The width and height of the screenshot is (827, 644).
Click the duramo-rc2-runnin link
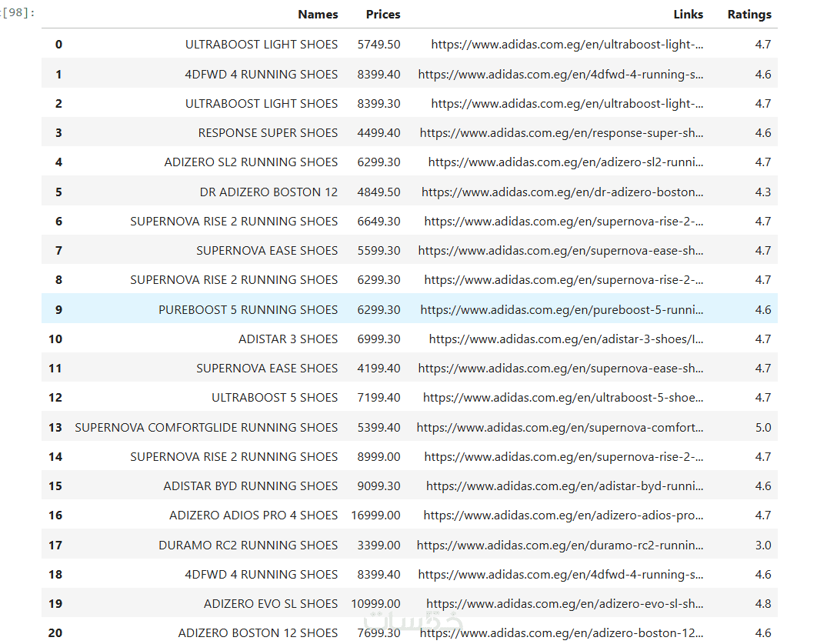559,545
